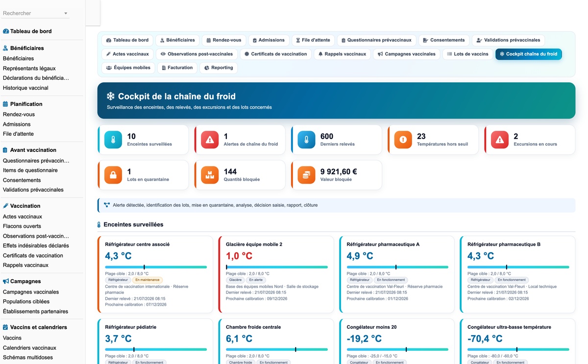
Task: Open Flacons ouverts in the sidebar
Action: 22,226
